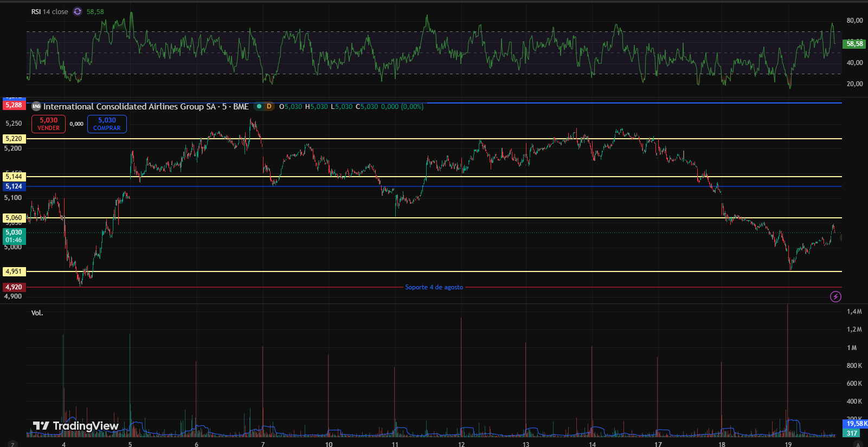The height and width of the screenshot is (447, 868).
Task: Click the green market status dot
Action: click(x=259, y=107)
